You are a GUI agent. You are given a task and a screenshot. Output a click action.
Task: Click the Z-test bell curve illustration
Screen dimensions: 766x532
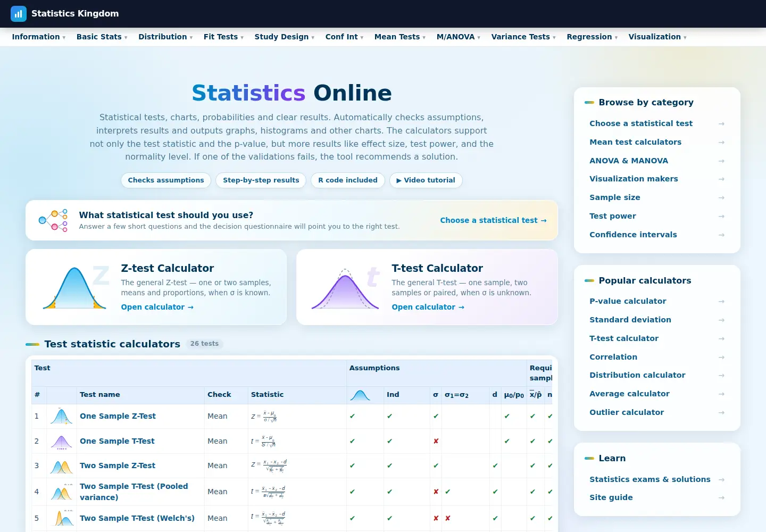coord(74,288)
